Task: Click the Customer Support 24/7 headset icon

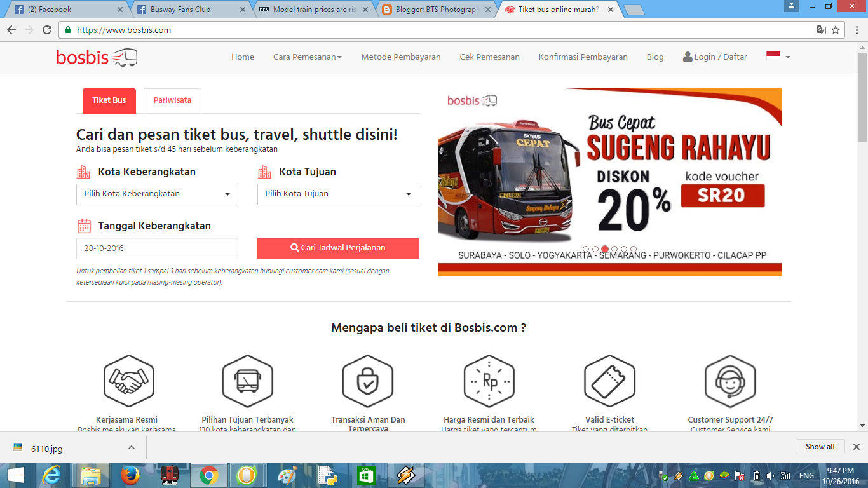Action: click(730, 381)
